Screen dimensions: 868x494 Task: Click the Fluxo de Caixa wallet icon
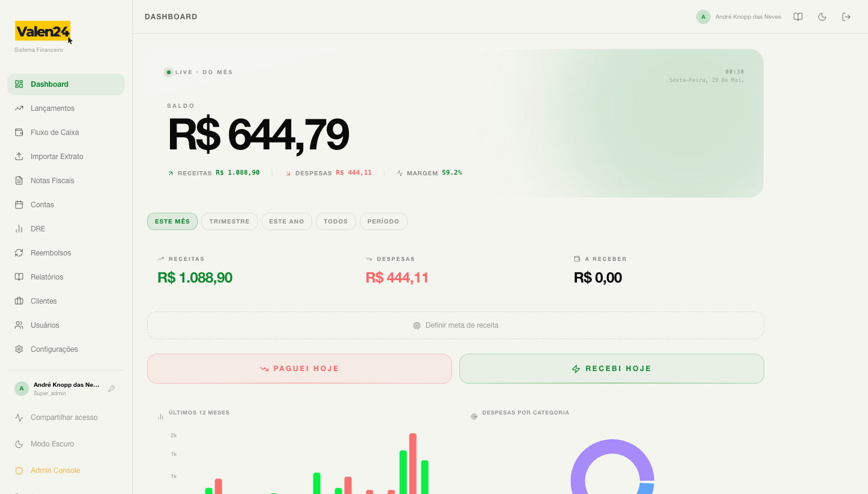(19, 133)
